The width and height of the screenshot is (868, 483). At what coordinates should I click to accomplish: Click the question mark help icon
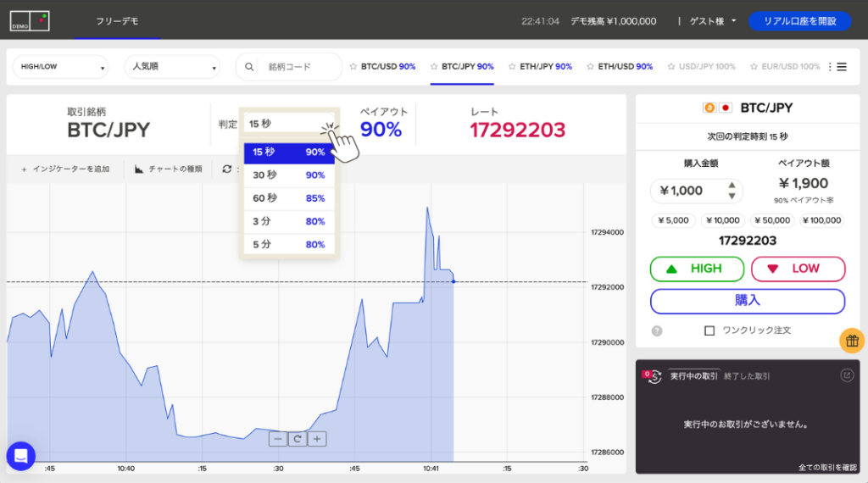pos(657,330)
